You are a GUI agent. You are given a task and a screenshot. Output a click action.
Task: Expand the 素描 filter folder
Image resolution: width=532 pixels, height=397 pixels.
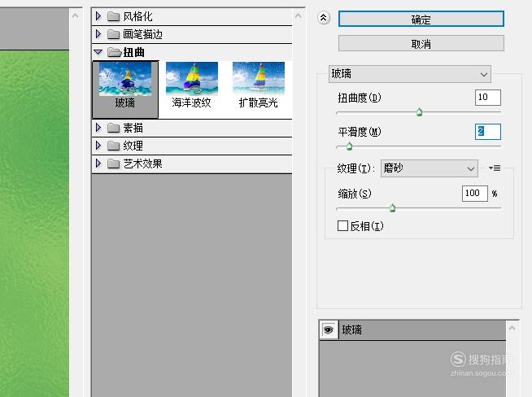pos(98,128)
